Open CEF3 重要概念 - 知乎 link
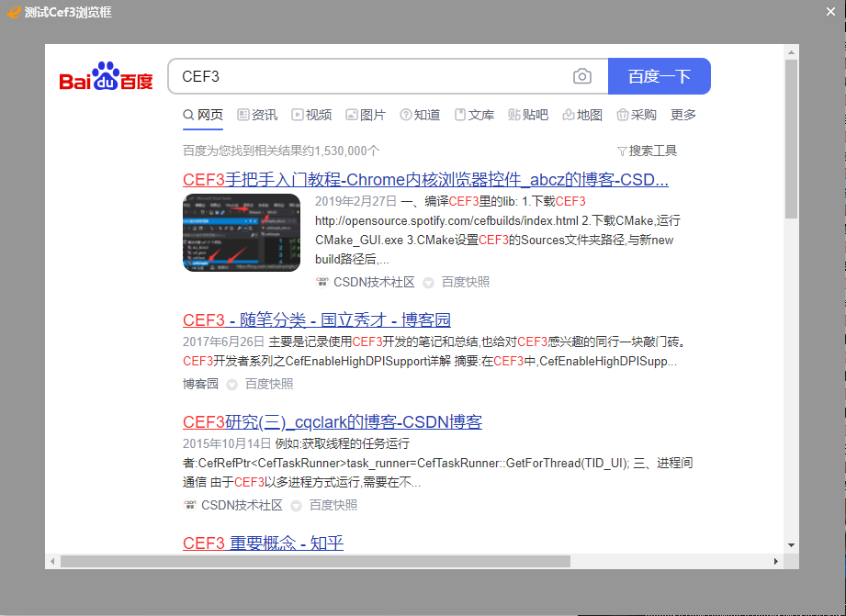 coord(264,543)
